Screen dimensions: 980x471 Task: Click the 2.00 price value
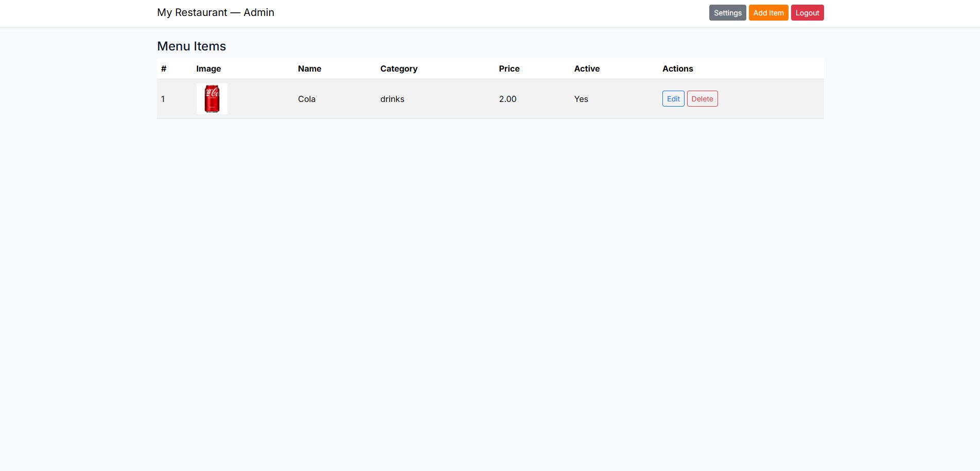click(x=507, y=99)
